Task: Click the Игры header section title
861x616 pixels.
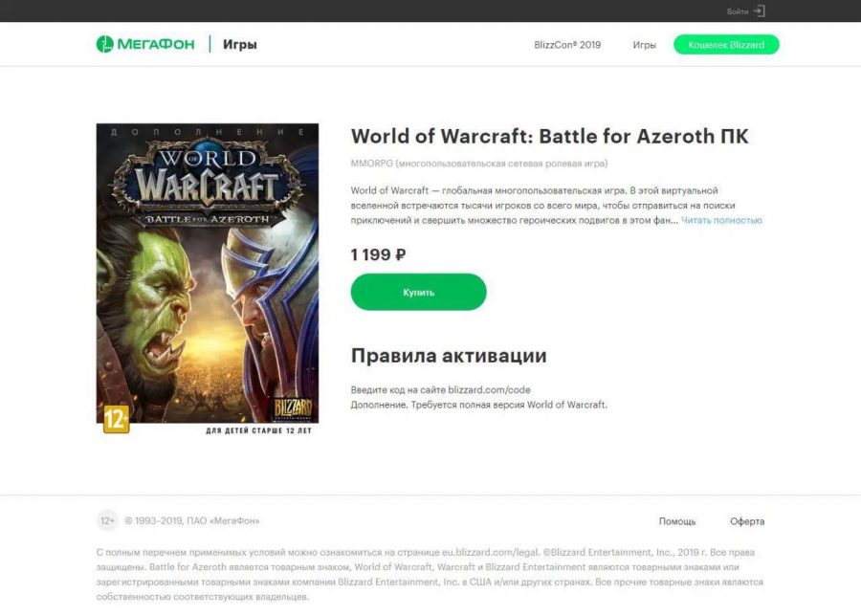Action: tap(240, 44)
